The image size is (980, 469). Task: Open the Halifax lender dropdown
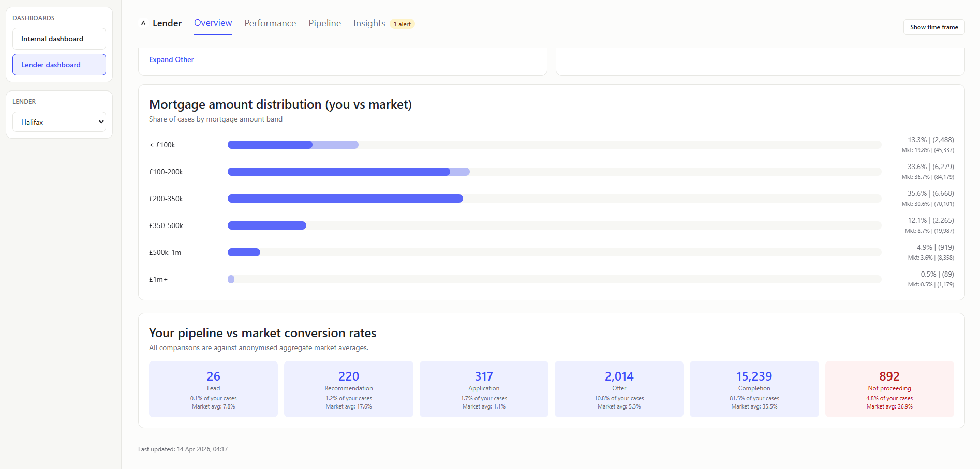pyautogui.click(x=59, y=122)
